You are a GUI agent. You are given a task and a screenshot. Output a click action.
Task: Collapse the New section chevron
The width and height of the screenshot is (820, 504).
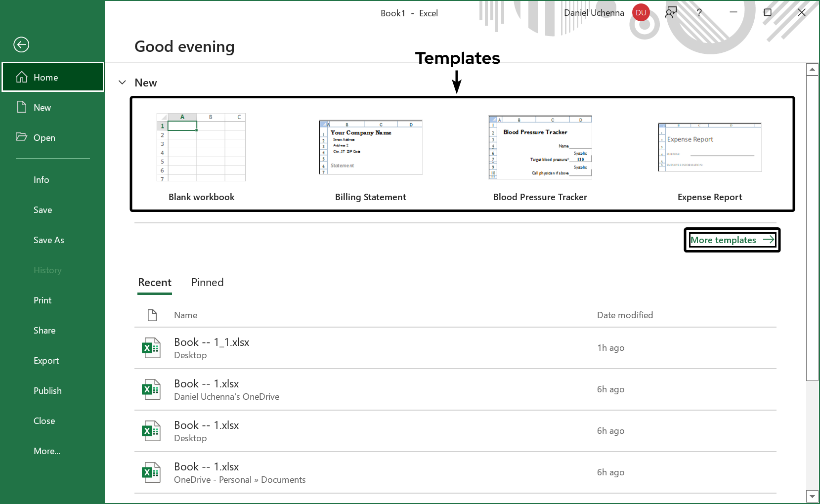123,83
